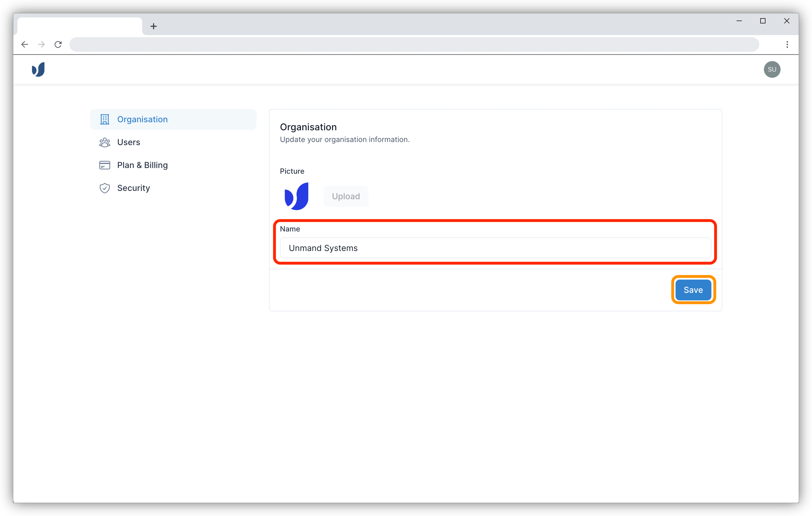
Task: Open a new browser tab
Action: [x=153, y=26]
